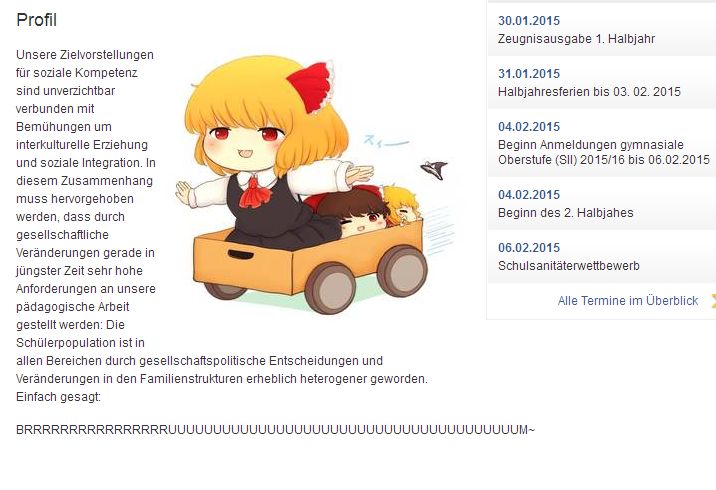The image size is (716, 490).
Task: Select the 30.01.2015 date entry
Action: (529, 21)
